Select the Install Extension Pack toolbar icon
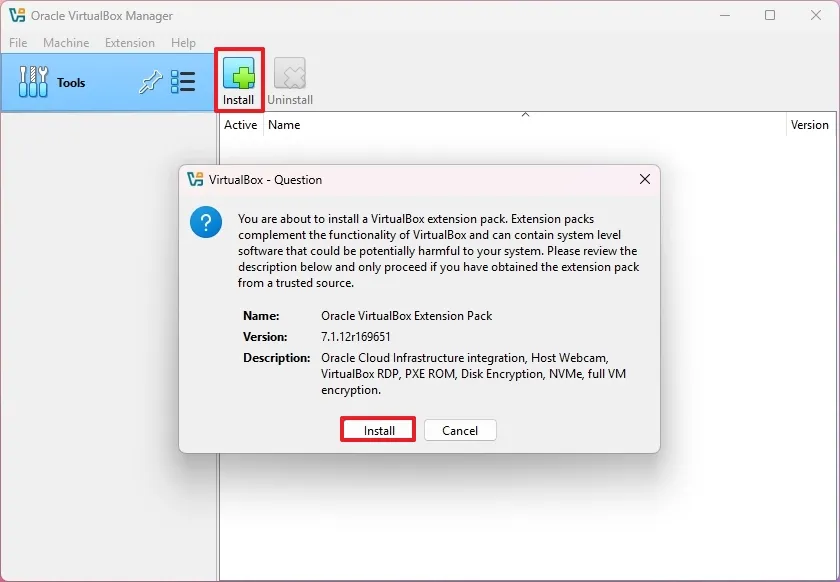The width and height of the screenshot is (840, 582). [238, 75]
